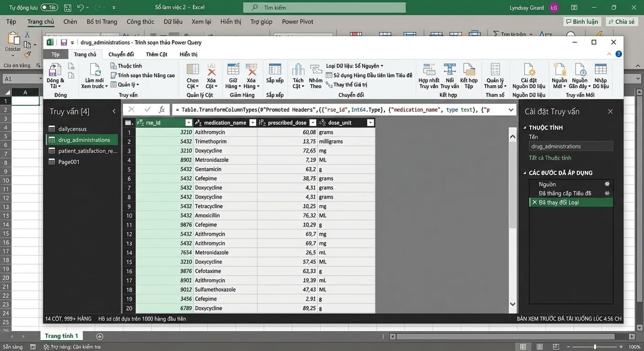Expand the formula bar

(x=511, y=110)
